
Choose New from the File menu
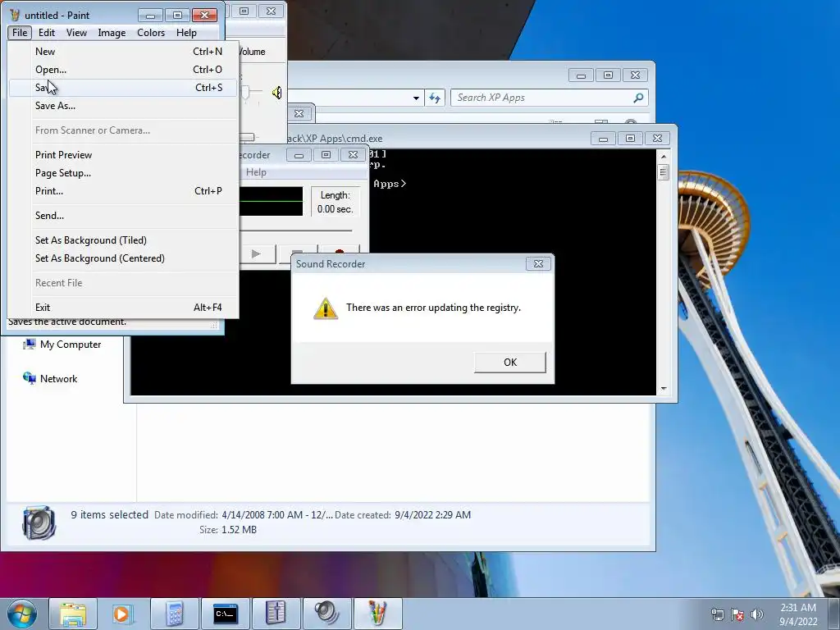pyautogui.click(x=123, y=52)
